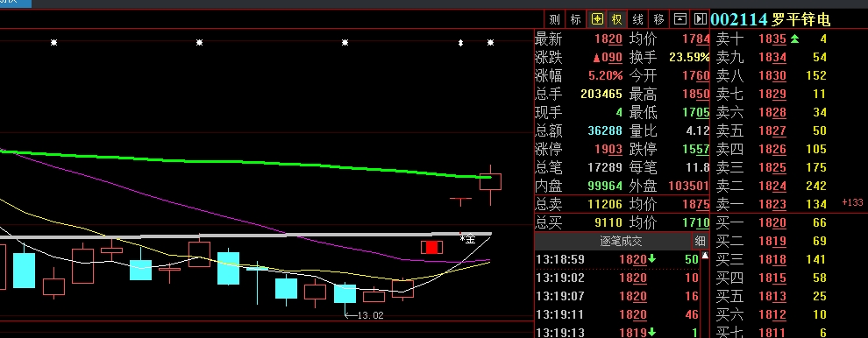Click the green down arrow at 13:19:13

point(652,333)
